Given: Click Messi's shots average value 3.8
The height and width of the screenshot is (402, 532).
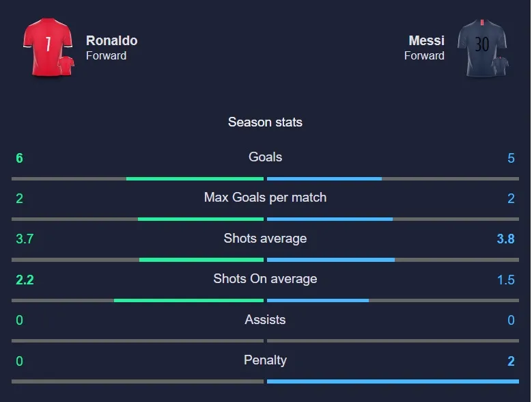Looking at the screenshot, I should [x=506, y=239].
